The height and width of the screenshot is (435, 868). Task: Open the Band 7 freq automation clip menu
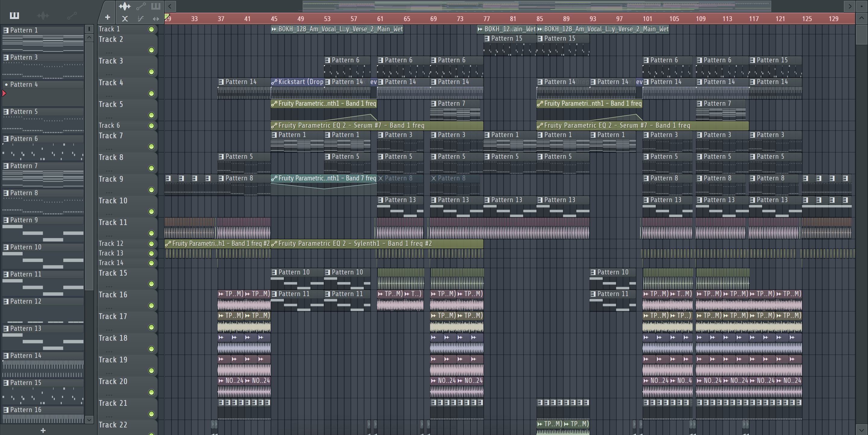pos(274,178)
